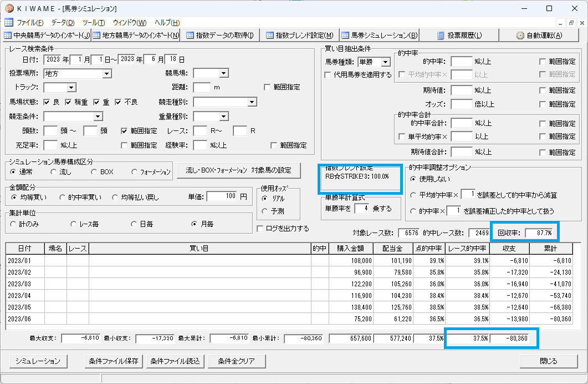Viewport: 588px width, 384px height.
Task: Check the 単平均的率× checkbox
Action: coord(402,137)
